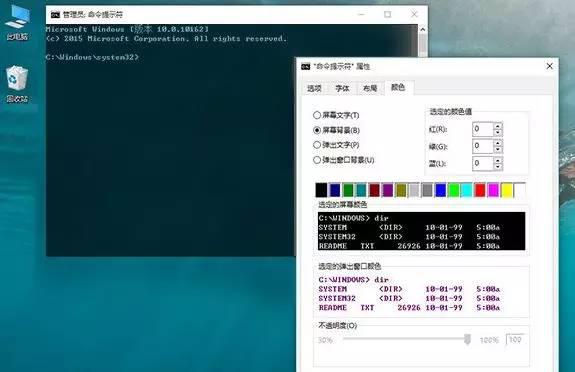
Task: Pick the bright red color swatch
Action: 480,190
